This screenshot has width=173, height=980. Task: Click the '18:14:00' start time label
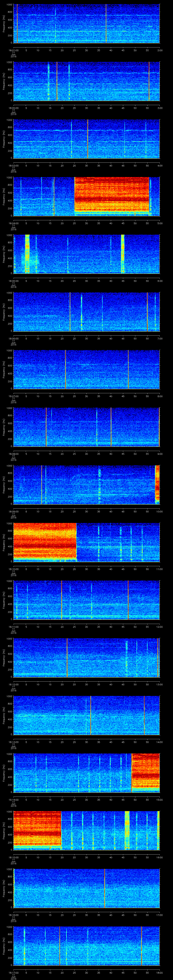click(13, 799)
